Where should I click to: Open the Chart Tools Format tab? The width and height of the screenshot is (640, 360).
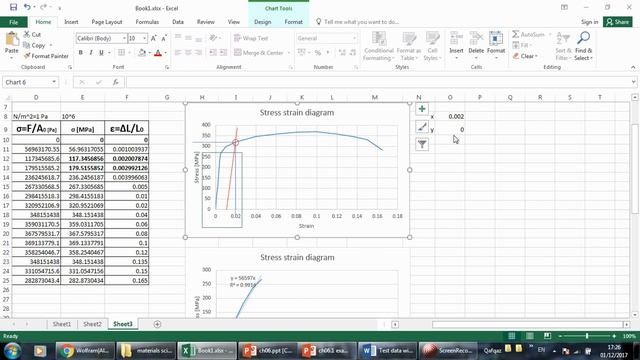(293, 22)
